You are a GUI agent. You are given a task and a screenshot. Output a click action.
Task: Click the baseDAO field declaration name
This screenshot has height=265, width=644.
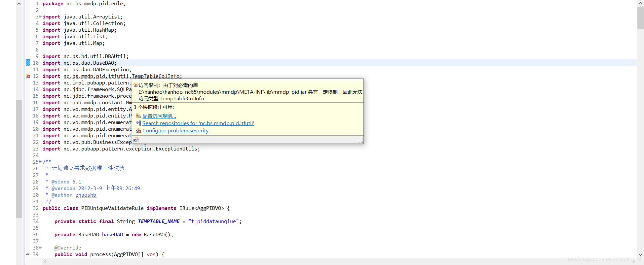point(112,235)
